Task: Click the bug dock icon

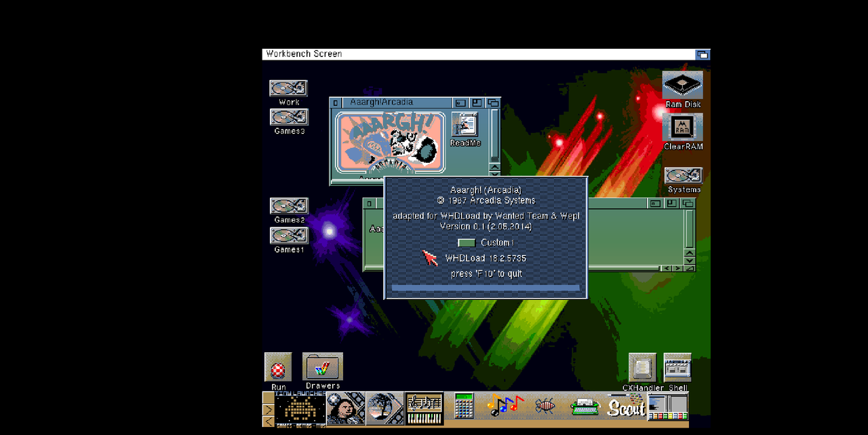Action: (546, 406)
